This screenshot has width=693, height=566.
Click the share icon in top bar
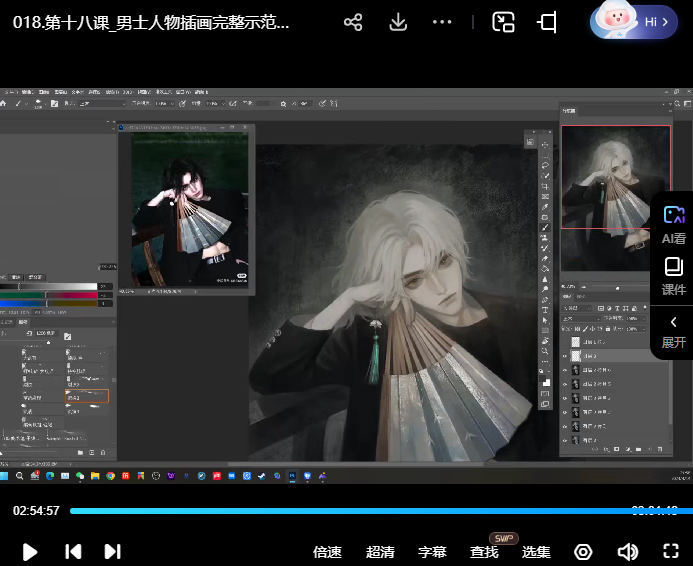click(352, 22)
